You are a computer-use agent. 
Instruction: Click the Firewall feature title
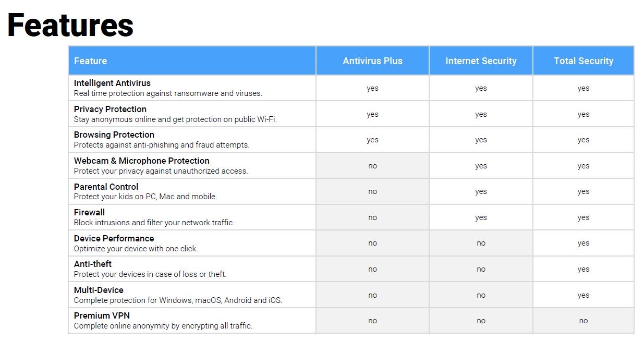(x=89, y=212)
